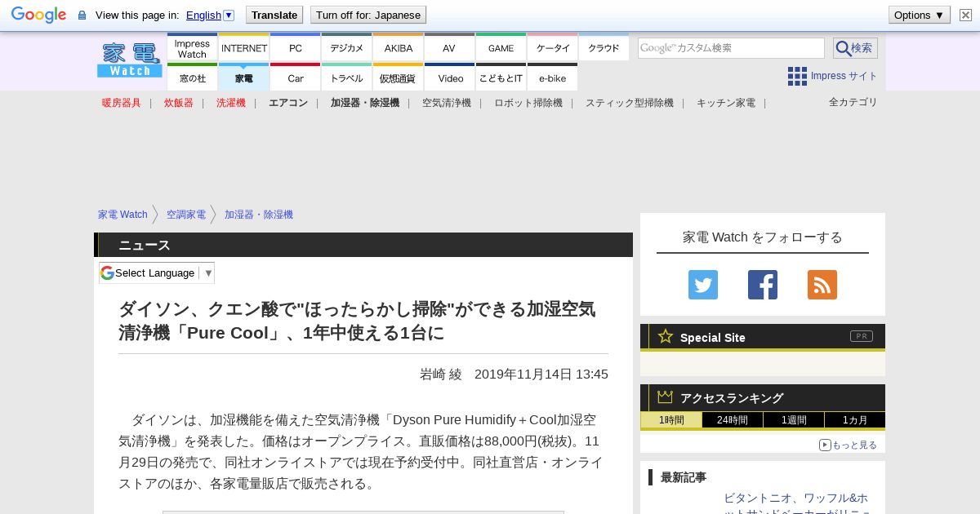Click the lock icon in translate bar
This screenshot has height=514, width=980.
point(82,15)
